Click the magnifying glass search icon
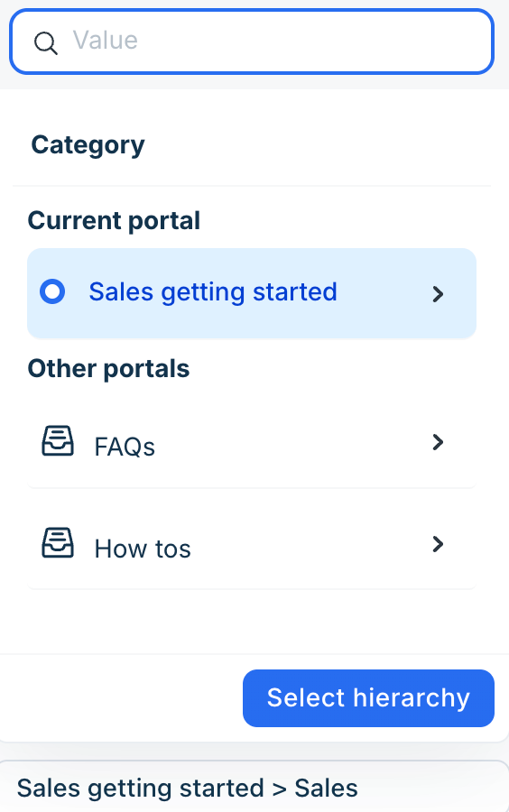509x812 pixels. (45, 43)
